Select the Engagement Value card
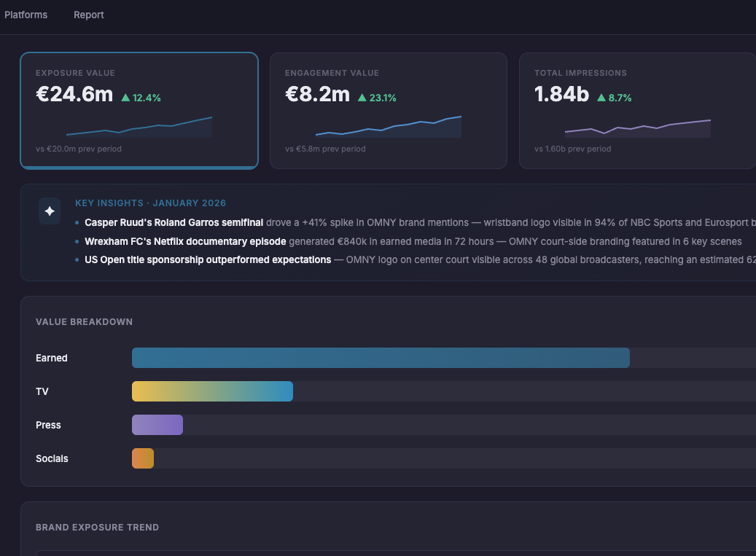 tap(388, 110)
